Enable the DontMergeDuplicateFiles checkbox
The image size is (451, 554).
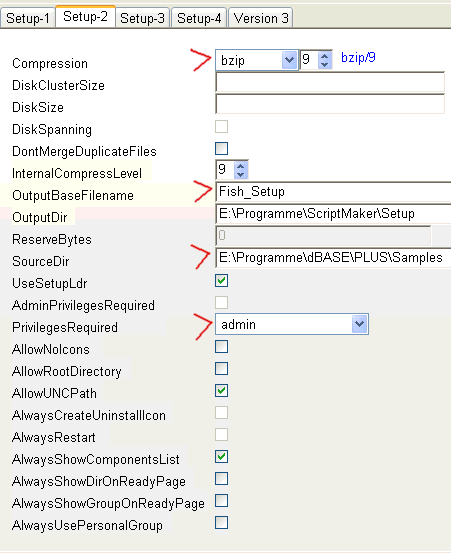(222, 148)
